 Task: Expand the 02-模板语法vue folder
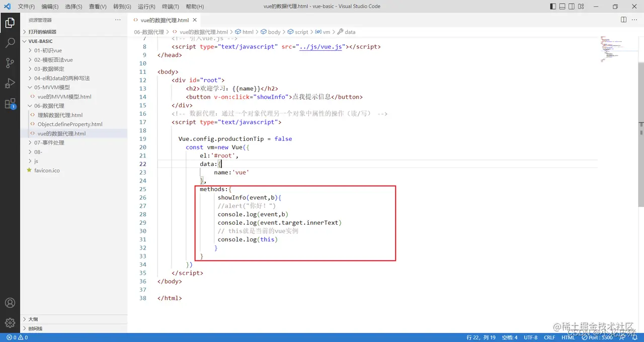(74, 59)
